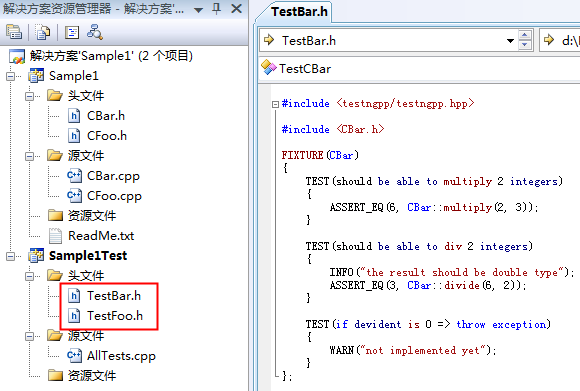Screen dimensions: 580x391
Task: Select TestCBar in the scope bar
Action: click(x=305, y=69)
